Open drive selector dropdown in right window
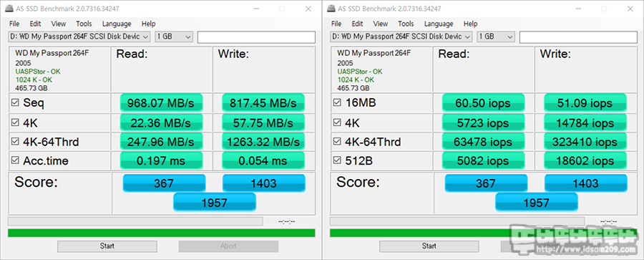 [401, 37]
